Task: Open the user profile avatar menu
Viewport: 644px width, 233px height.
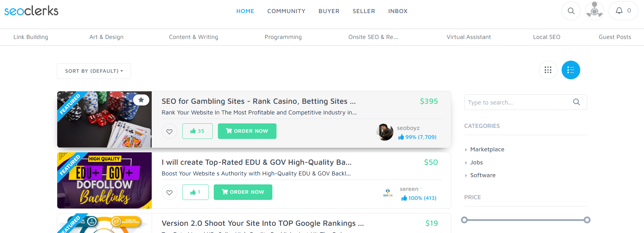Action: (594, 11)
